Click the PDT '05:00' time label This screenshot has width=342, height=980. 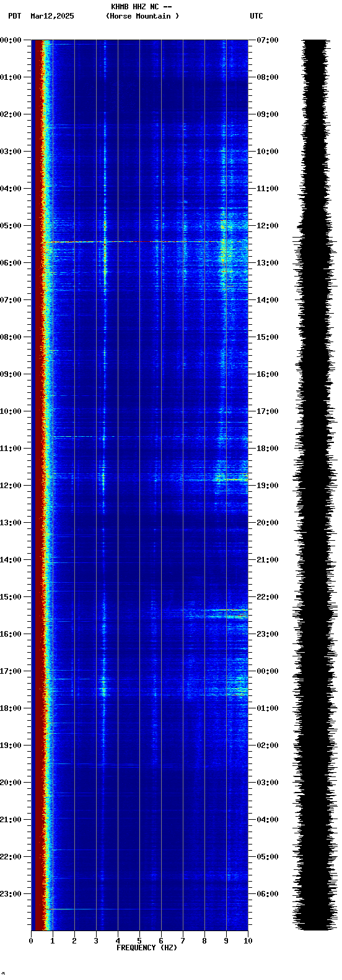coord(11,226)
